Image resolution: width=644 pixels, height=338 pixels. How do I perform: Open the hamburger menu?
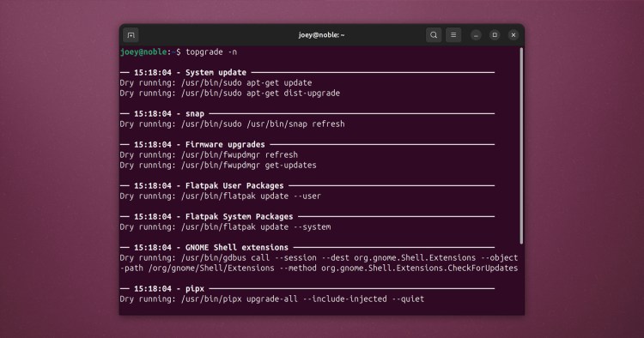click(x=453, y=35)
